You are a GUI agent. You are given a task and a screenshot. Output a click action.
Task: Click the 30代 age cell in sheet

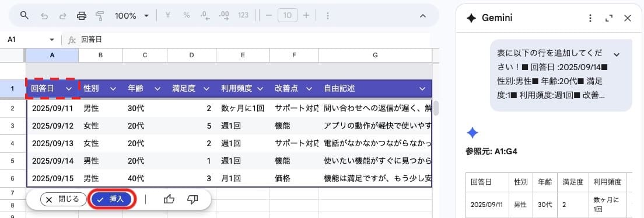[145, 109]
